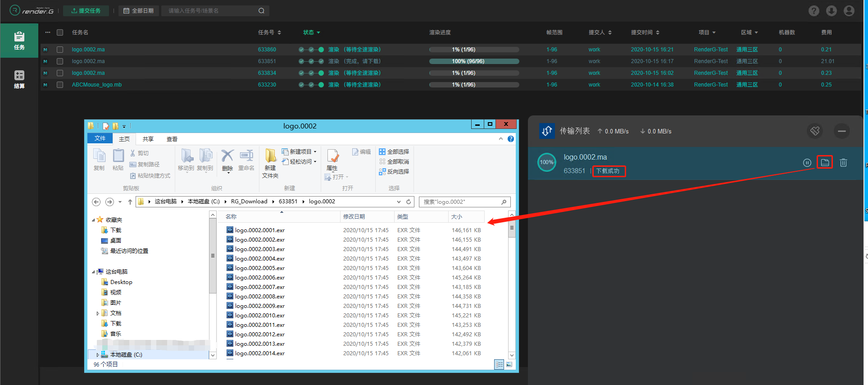Click progress bar of task 633834
Viewport: 868px width, 385px height.
coord(474,73)
